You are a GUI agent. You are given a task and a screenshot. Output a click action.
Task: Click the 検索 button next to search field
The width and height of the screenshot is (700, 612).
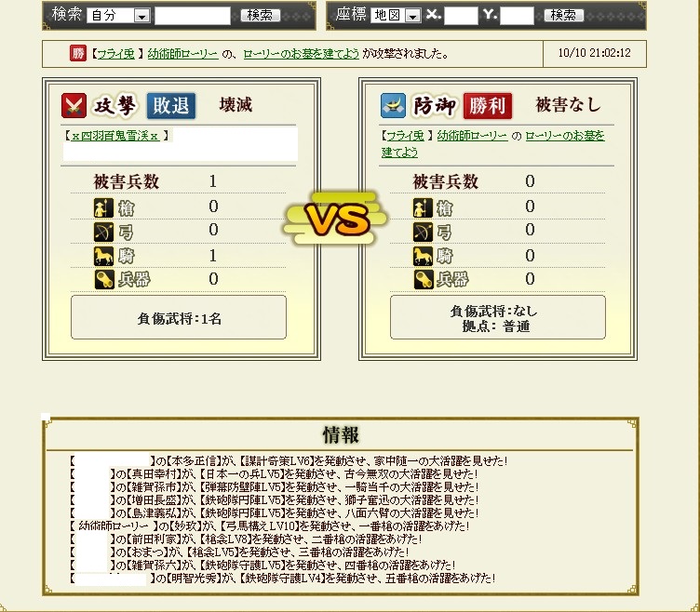[x=261, y=15]
